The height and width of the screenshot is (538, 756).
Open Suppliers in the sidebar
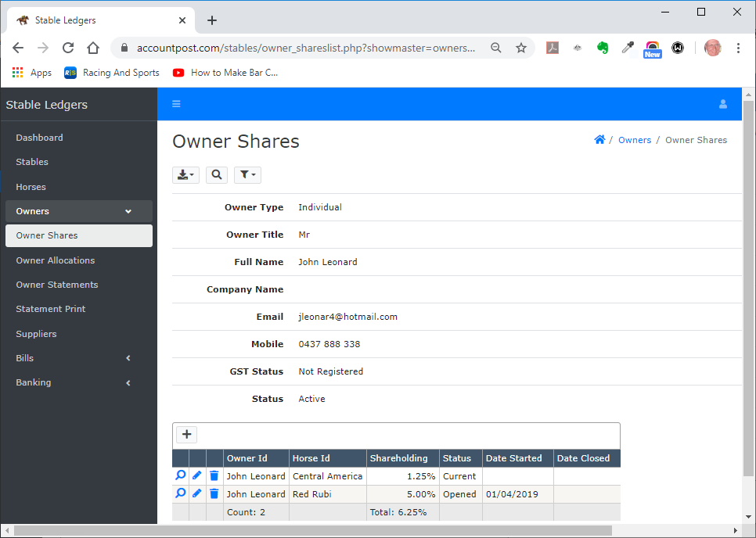pyautogui.click(x=79, y=334)
